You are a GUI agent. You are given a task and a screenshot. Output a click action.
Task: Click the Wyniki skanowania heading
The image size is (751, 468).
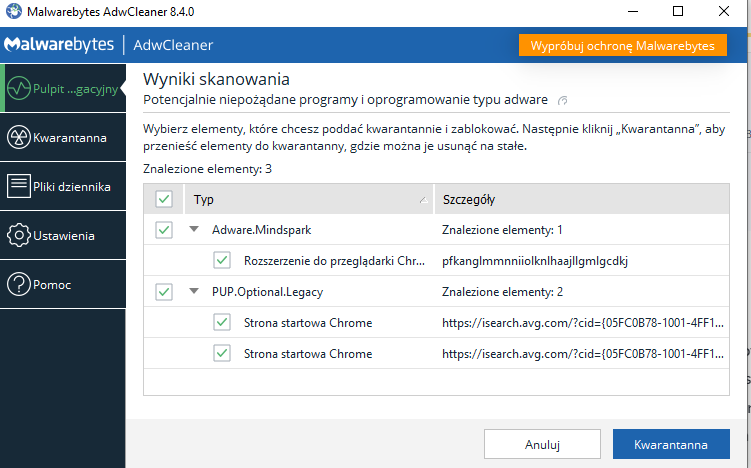216,79
